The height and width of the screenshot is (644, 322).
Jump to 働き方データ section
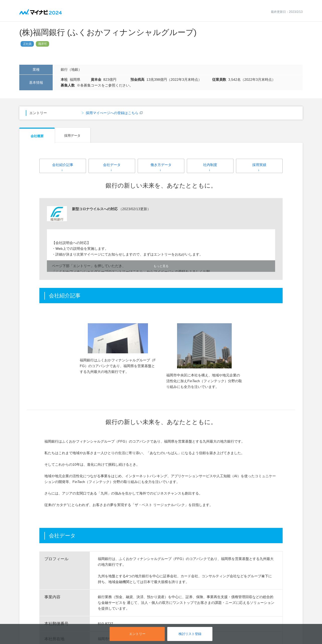pos(161,166)
